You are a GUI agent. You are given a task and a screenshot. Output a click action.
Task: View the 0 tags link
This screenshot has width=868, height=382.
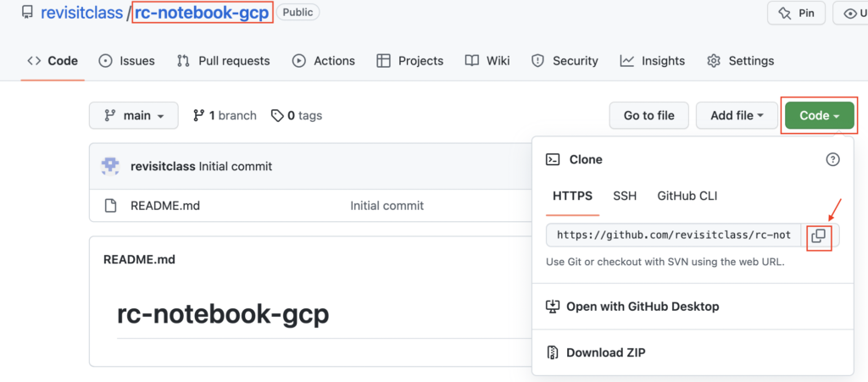tap(296, 115)
